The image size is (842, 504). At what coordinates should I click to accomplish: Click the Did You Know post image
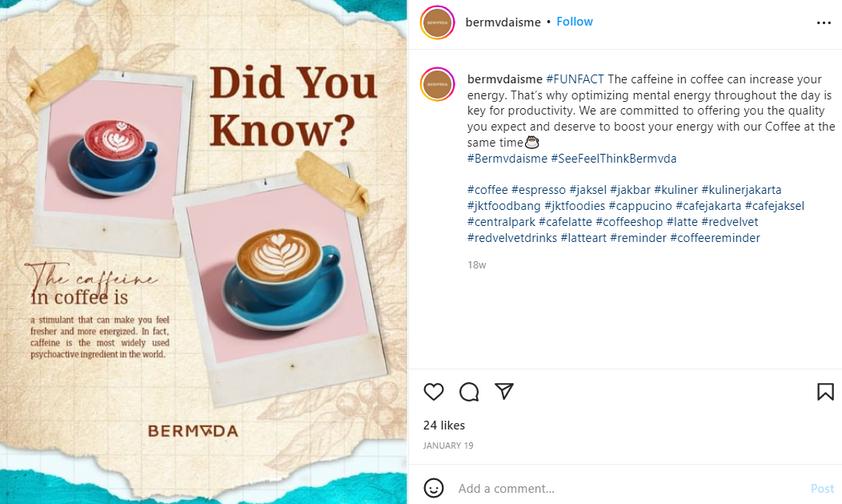pyautogui.click(x=204, y=252)
